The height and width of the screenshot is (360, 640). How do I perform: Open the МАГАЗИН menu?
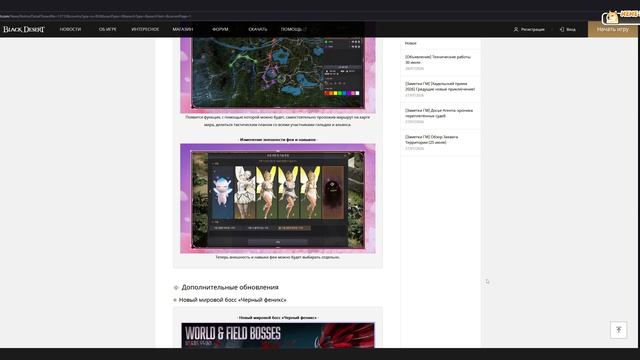[182, 29]
